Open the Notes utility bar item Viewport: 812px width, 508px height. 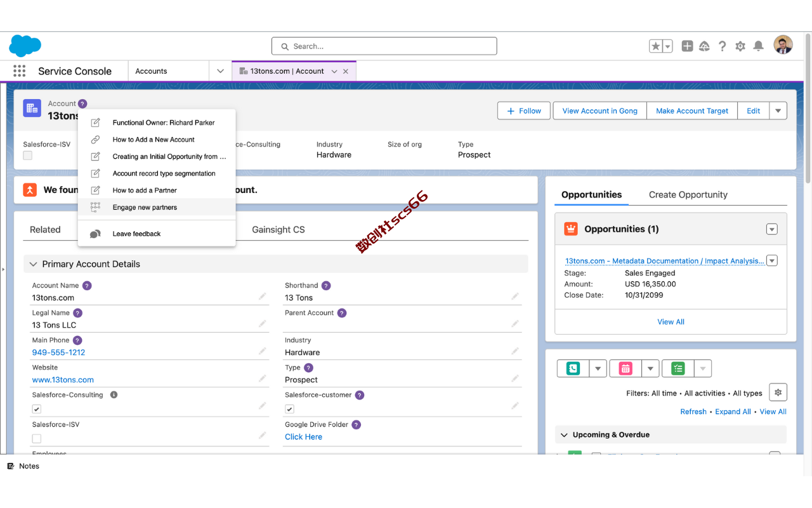pyautogui.click(x=23, y=466)
